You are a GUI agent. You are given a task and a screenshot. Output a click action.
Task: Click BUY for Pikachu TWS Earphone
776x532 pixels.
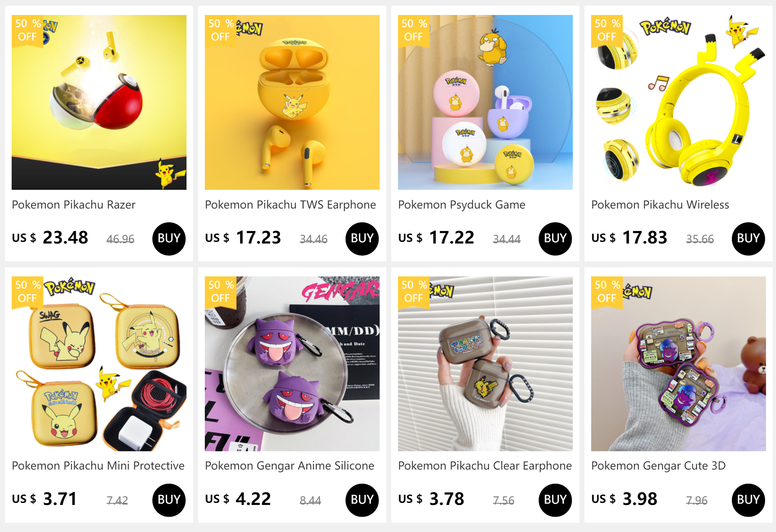(x=362, y=239)
